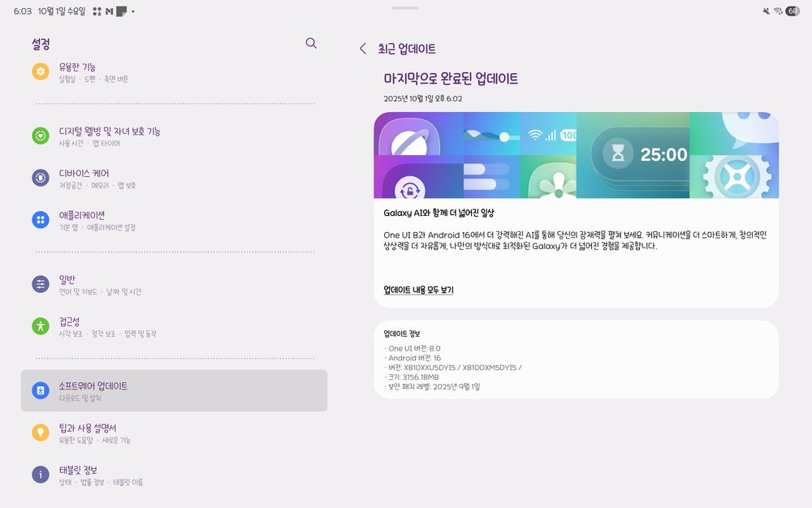Tap 상태 · 법률 정보 · 태블릿 이름 subtitle
Image resolution: width=812 pixels, height=508 pixels.
[x=101, y=482]
